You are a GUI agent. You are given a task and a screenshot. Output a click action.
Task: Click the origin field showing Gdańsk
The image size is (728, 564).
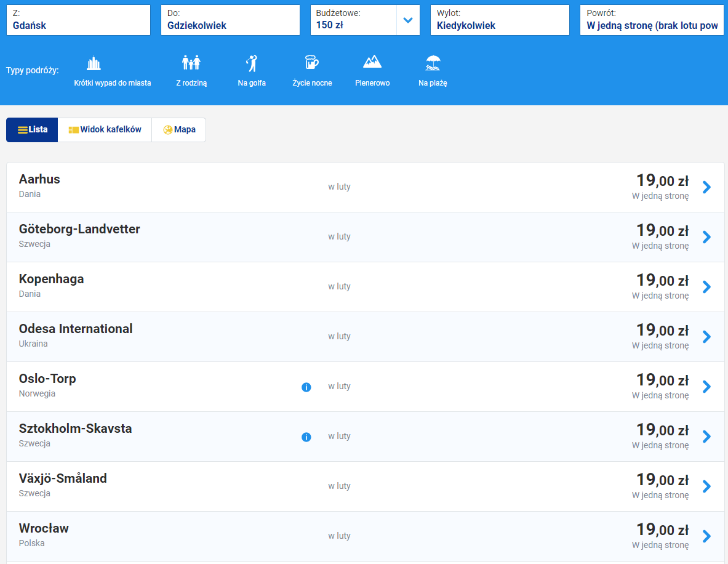click(x=78, y=20)
